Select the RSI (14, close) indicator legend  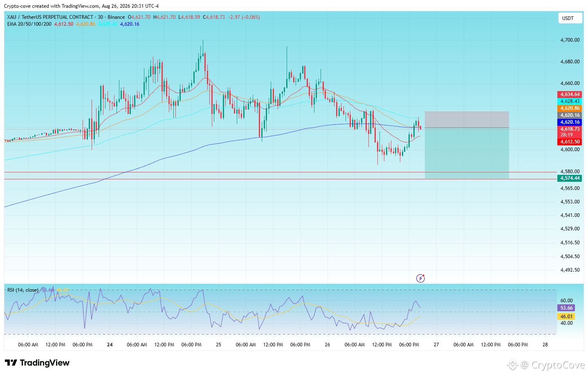pyautogui.click(x=23, y=290)
